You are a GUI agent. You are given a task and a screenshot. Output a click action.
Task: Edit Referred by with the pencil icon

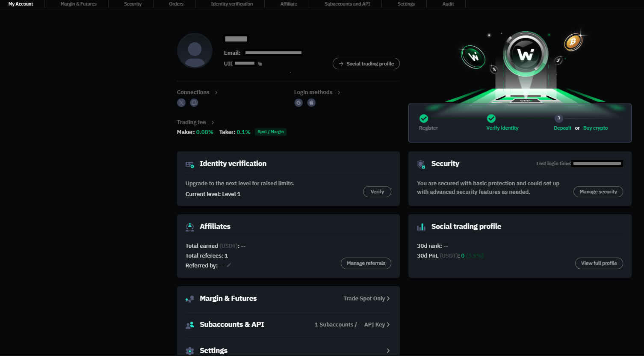tap(229, 265)
